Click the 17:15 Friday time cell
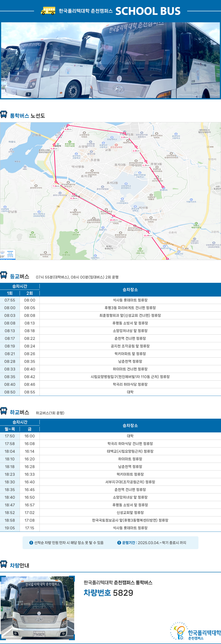 pyautogui.click(x=30, y=528)
